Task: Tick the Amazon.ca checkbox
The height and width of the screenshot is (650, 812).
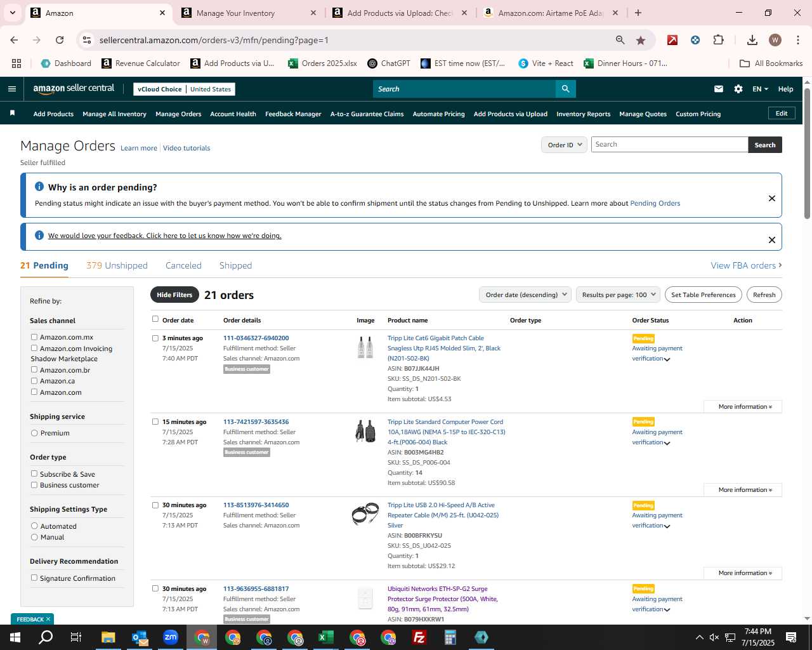Action: pos(34,381)
